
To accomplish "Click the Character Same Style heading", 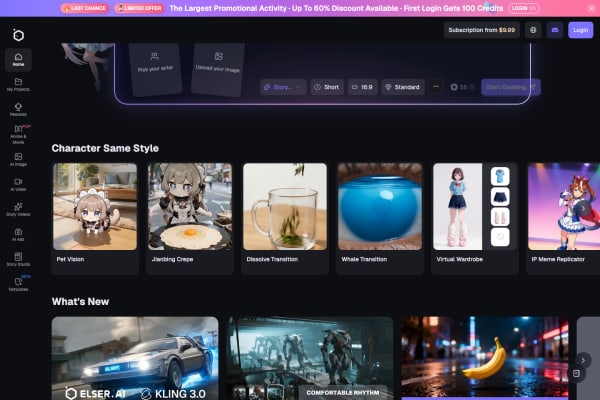I will (x=105, y=148).
